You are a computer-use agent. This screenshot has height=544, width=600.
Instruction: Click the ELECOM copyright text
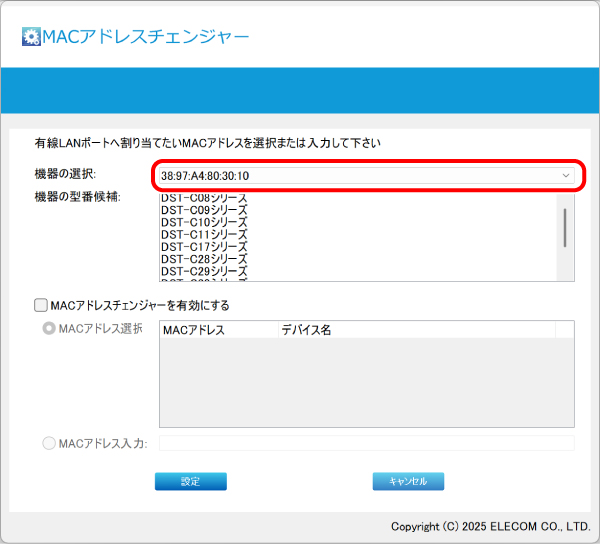coord(491,527)
